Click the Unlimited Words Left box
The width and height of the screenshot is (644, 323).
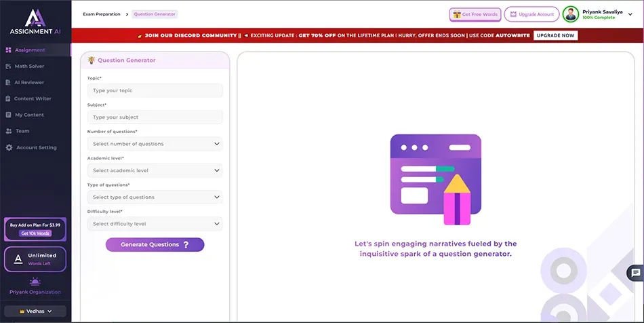[x=35, y=259]
